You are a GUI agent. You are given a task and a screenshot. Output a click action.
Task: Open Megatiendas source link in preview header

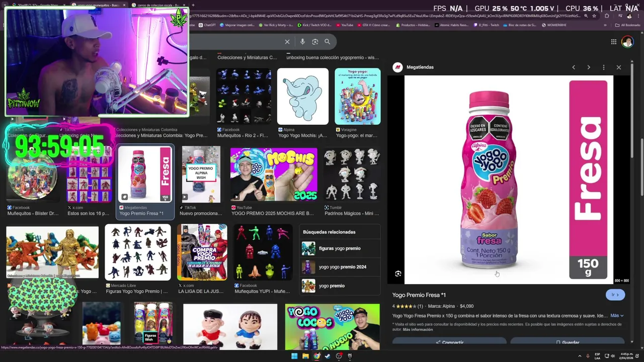(x=420, y=67)
